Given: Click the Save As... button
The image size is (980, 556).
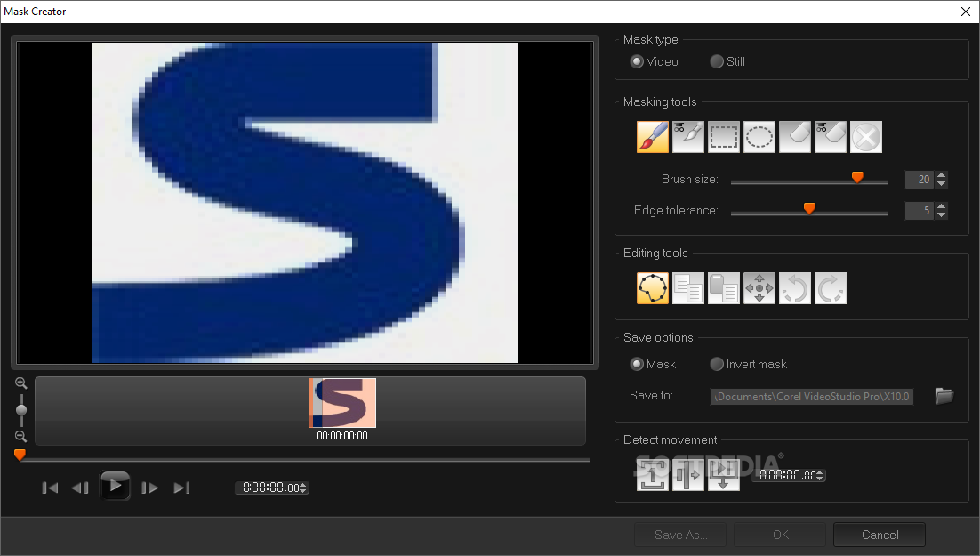Looking at the screenshot, I should click(x=680, y=535).
